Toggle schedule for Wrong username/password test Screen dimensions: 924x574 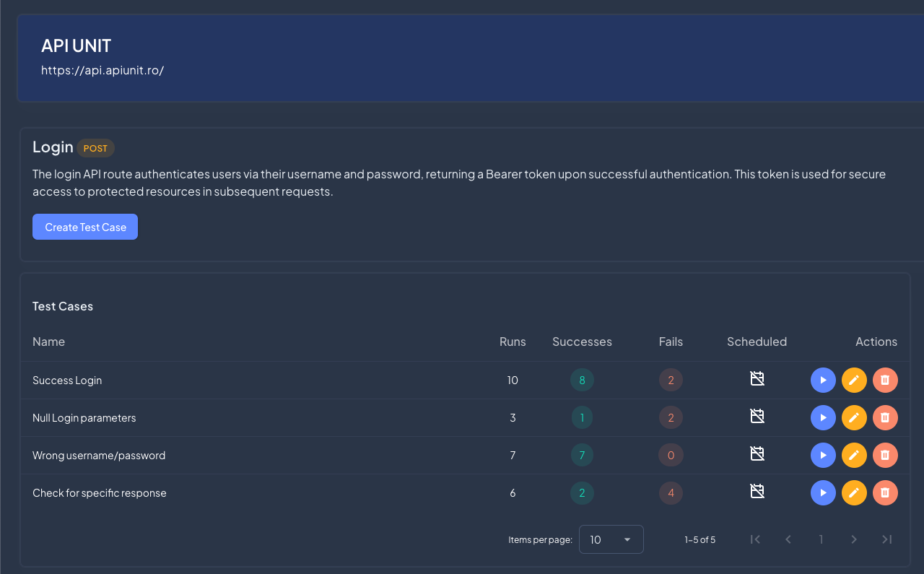point(757,453)
